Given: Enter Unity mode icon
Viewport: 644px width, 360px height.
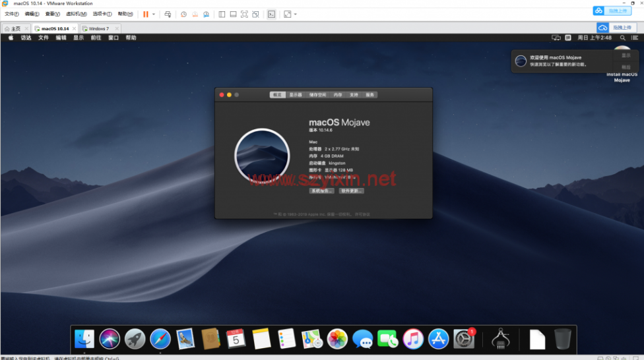Looking at the screenshot, I should pyautogui.click(x=255, y=15).
